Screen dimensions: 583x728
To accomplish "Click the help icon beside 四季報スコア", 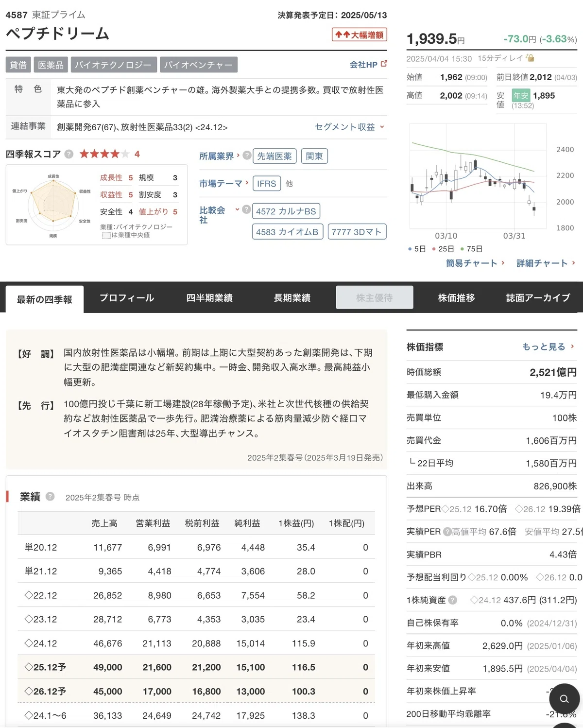I will [69, 154].
